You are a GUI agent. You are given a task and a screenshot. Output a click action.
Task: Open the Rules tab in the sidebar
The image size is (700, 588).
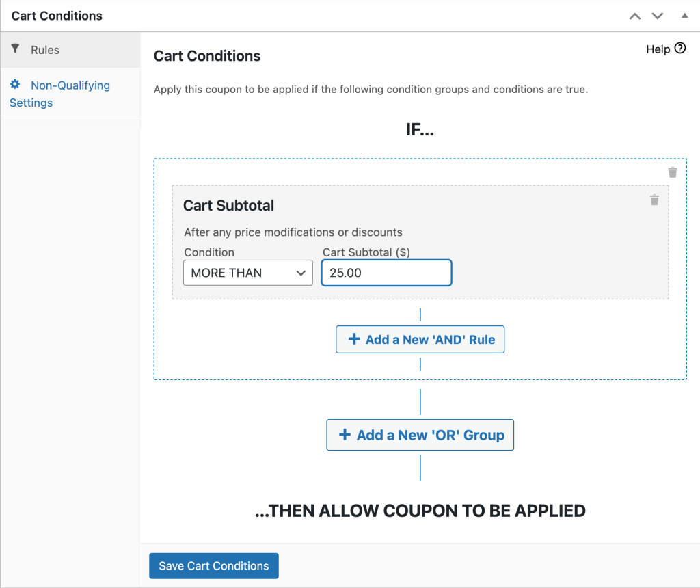click(70, 49)
